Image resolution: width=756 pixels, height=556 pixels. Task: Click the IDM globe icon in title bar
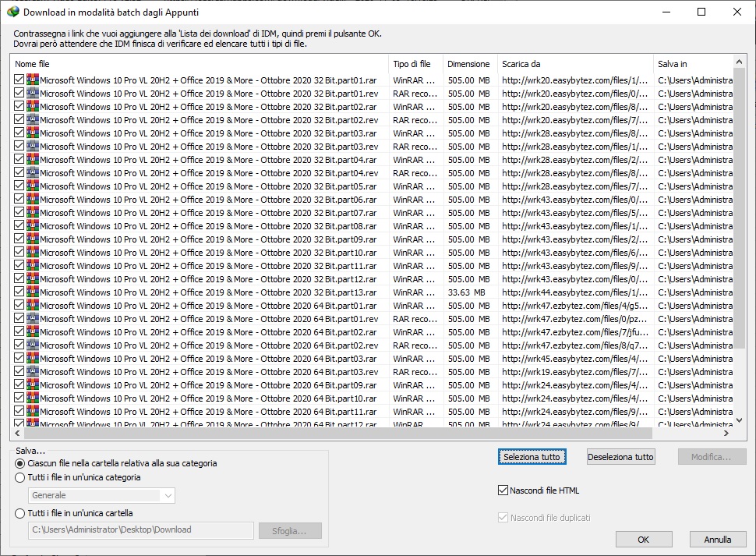tap(13, 12)
